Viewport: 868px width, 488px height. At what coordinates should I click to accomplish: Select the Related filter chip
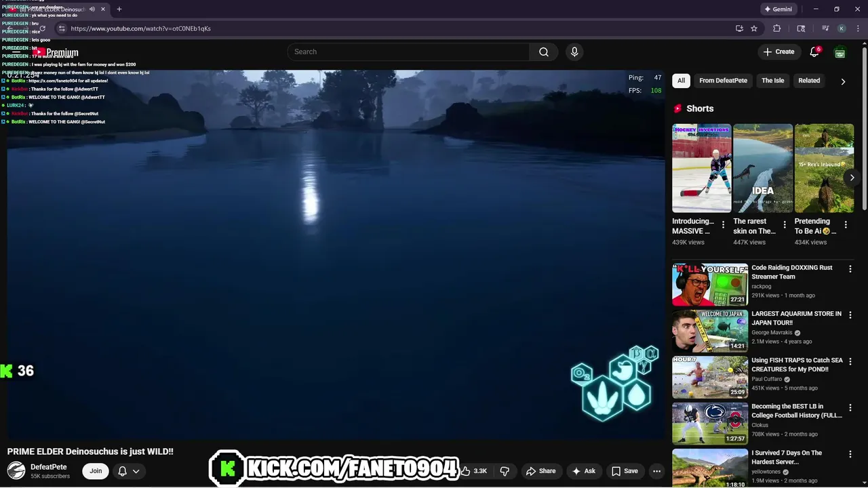pyautogui.click(x=809, y=81)
